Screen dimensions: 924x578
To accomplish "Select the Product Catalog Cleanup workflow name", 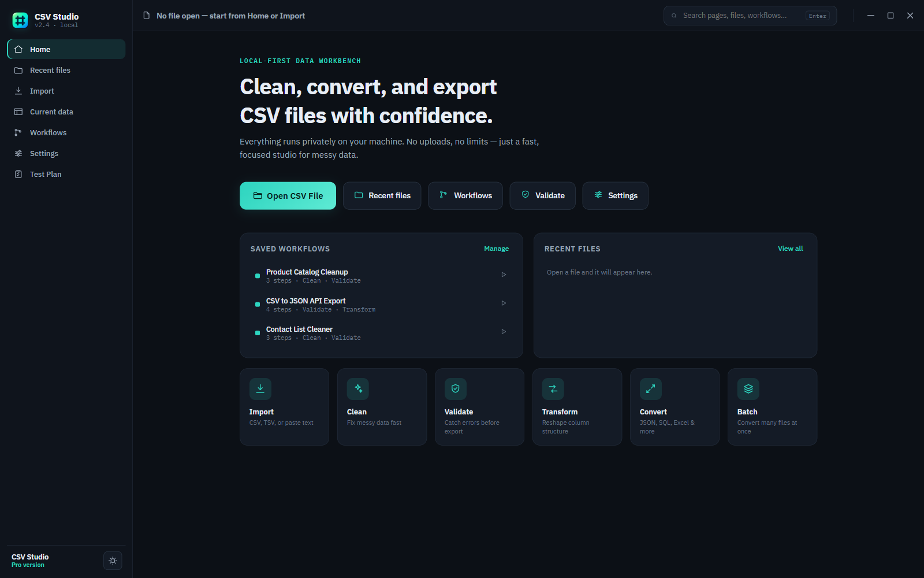I will tap(307, 272).
